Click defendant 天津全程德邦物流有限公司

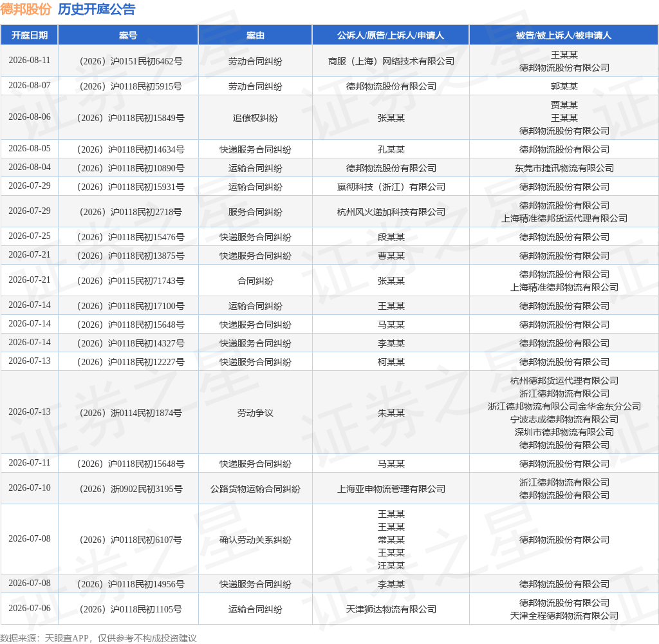(564, 616)
